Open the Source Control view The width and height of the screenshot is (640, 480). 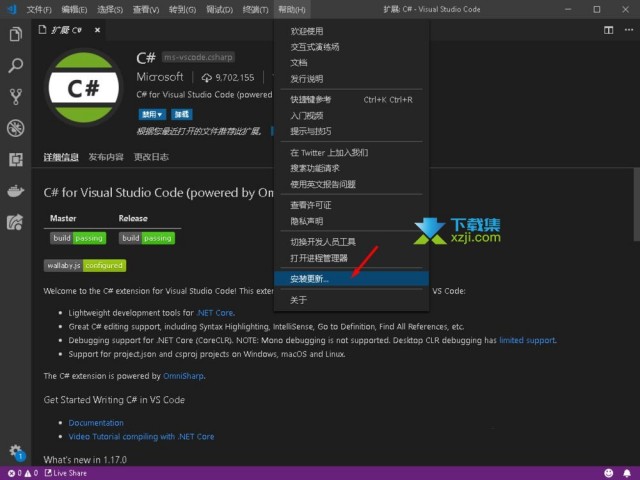click(x=16, y=97)
